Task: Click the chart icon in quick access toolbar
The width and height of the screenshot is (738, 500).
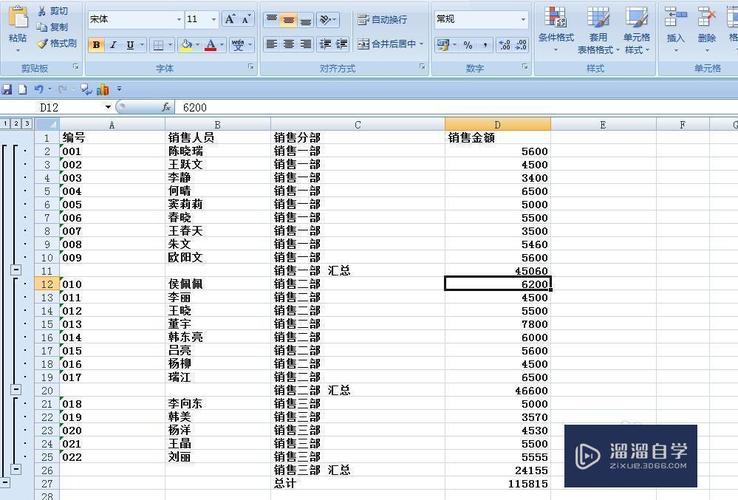Action: point(103,89)
